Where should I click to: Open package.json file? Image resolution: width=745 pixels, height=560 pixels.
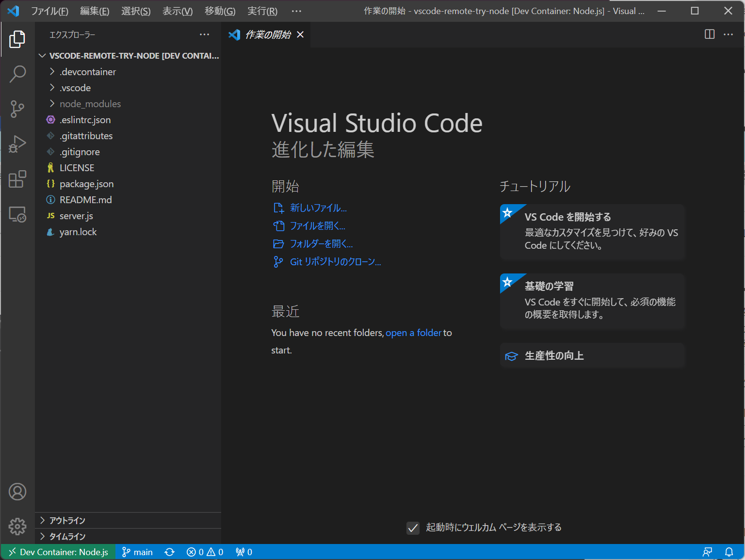tap(128, 184)
